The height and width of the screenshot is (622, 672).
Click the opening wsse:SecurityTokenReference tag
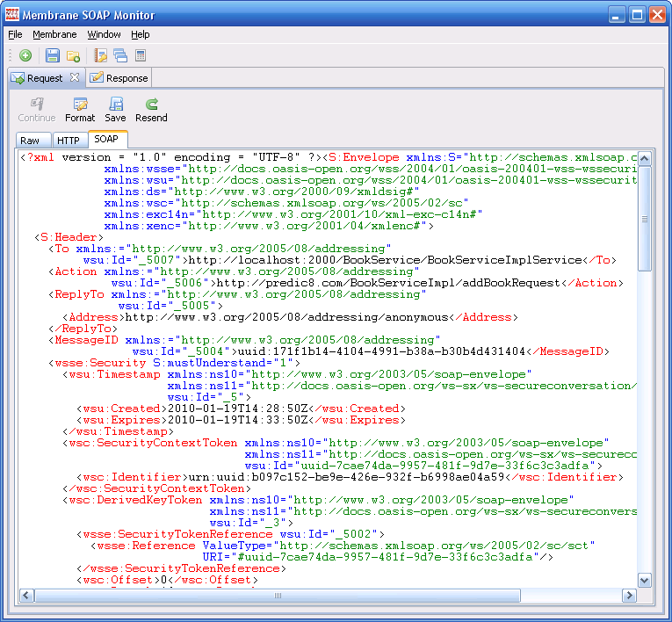coord(175,534)
